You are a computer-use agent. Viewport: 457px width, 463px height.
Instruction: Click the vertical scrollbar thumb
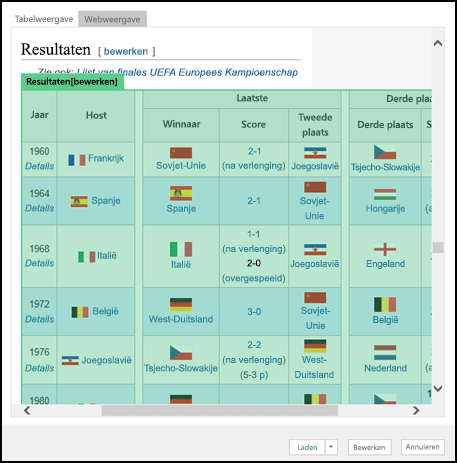(x=438, y=247)
